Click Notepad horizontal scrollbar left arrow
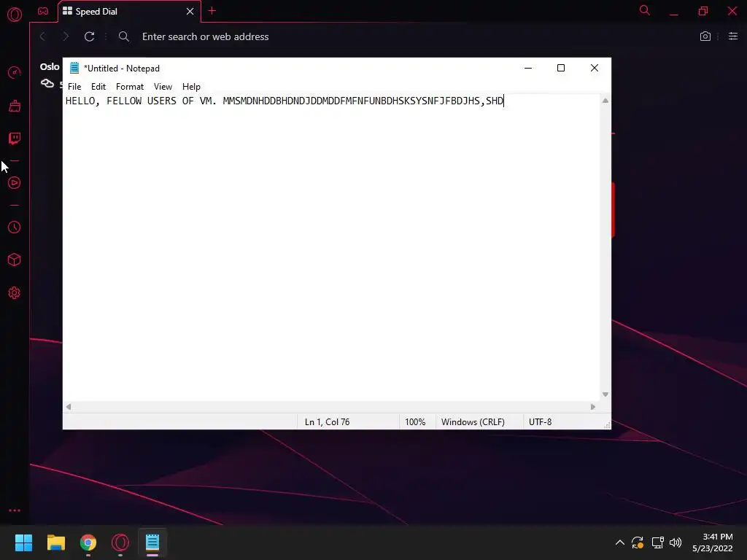The width and height of the screenshot is (747, 560). pyautogui.click(x=69, y=407)
